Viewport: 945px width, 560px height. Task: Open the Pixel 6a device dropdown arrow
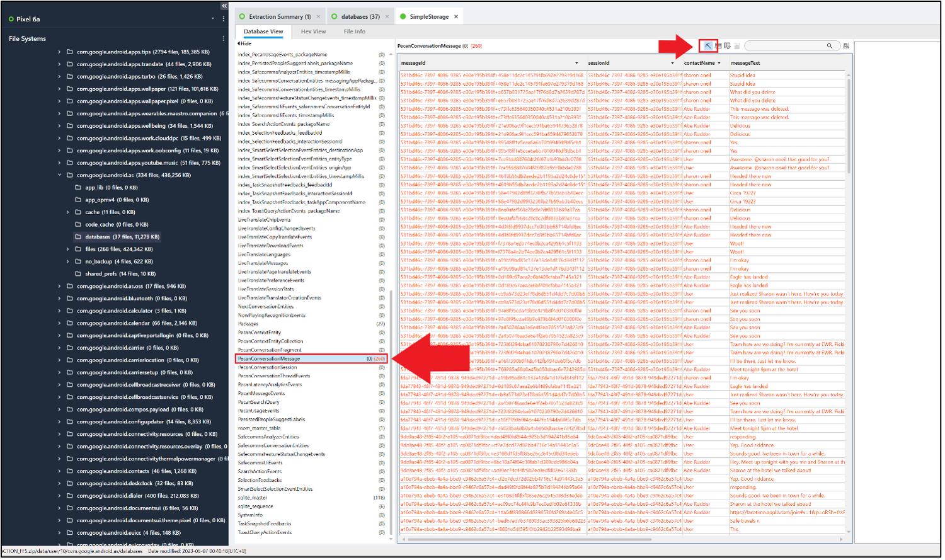213,19
